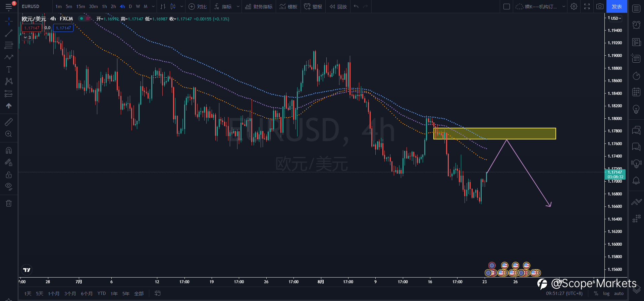Open the 指标 indicators menu
Image resolution: width=644 pixels, height=301 pixels.
[x=223, y=6]
